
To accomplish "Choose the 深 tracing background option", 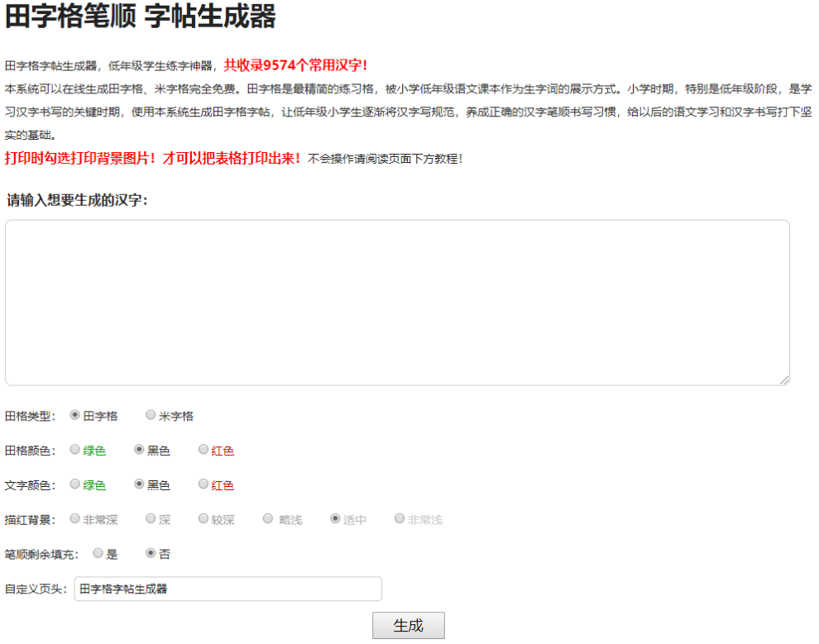I will 151,518.
